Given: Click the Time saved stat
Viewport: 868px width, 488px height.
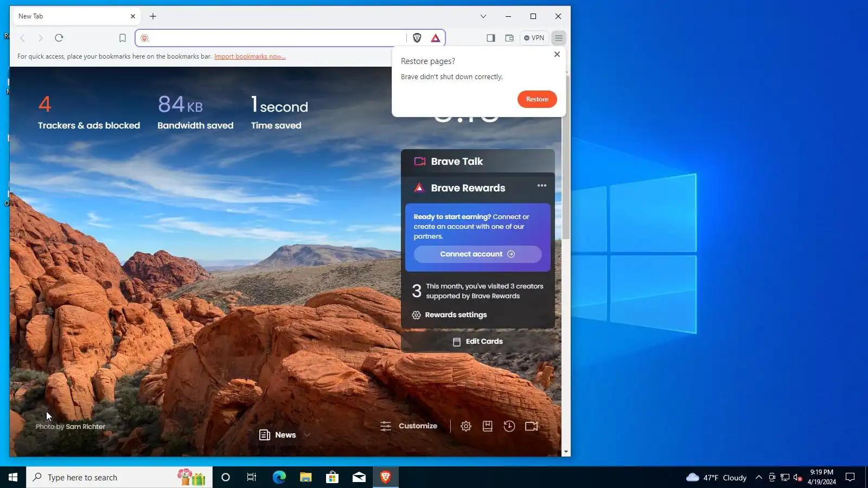Looking at the screenshot, I should (x=279, y=113).
